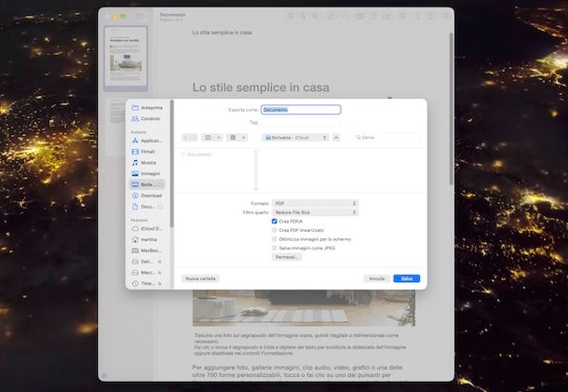This screenshot has width=568, height=392.
Task: Open the Scrivania - iCloud location popup
Action: [295, 138]
